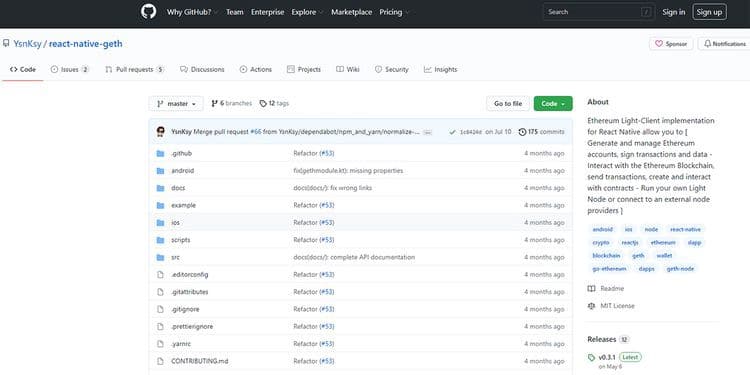Screen dimensions: 750x375
Task: Click the MIT License scale icon
Action: (x=592, y=306)
